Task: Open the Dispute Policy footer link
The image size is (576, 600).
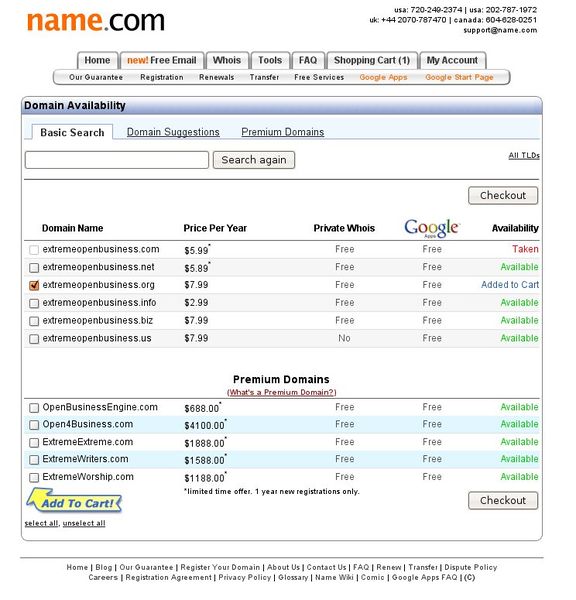Action: pos(471,567)
